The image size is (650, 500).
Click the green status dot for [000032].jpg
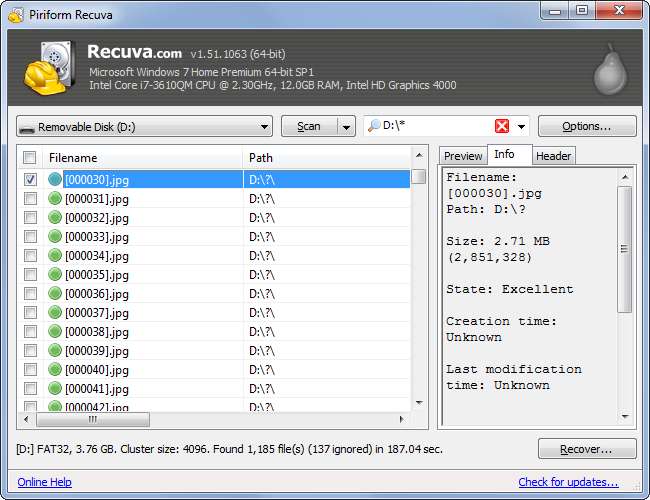(x=55, y=217)
